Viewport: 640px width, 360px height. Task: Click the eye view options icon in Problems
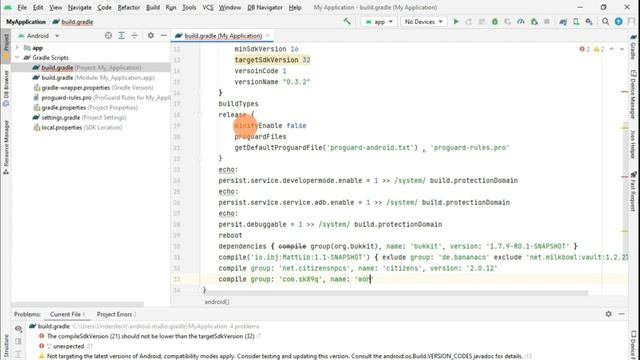pos(18,328)
